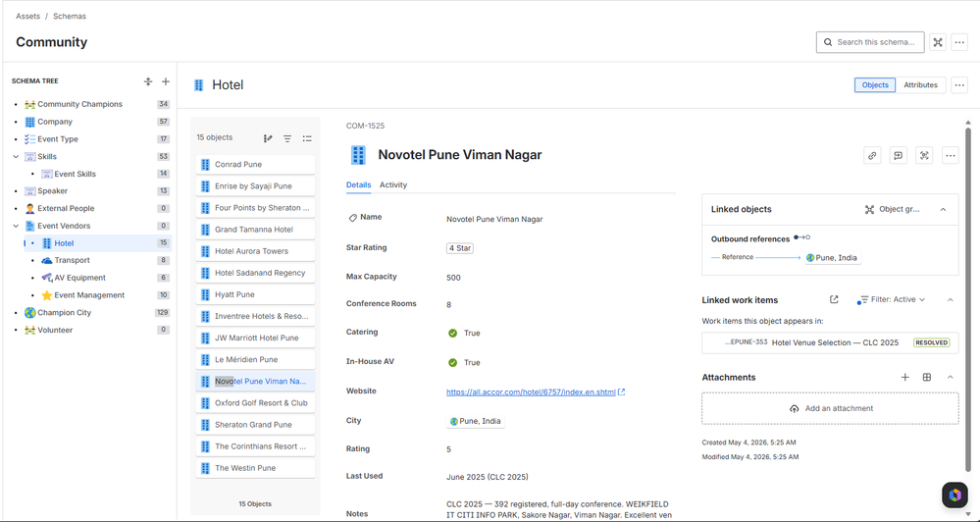Screen dimensions: 980x522
Task: Select AV Equipment in the schema tree
Action: coord(80,278)
